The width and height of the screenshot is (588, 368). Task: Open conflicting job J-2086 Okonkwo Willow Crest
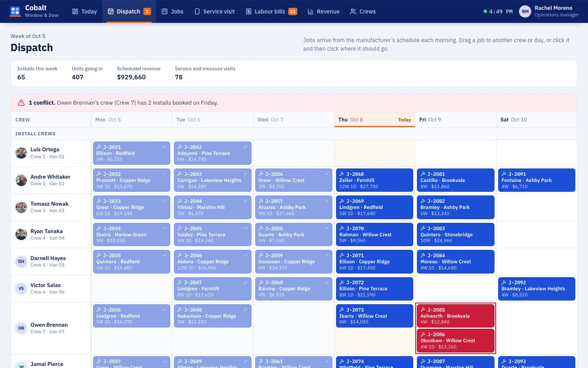point(456,340)
